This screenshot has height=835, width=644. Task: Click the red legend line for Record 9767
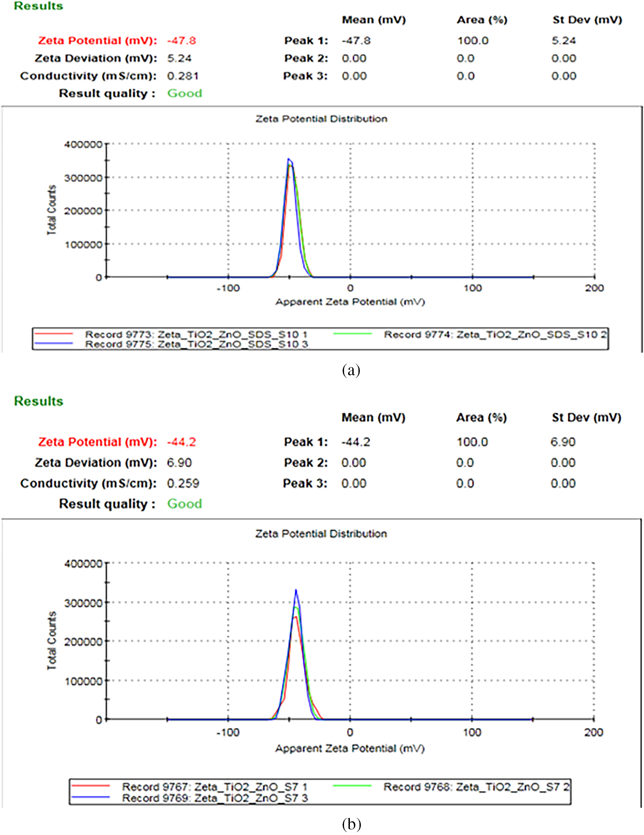(x=91, y=786)
